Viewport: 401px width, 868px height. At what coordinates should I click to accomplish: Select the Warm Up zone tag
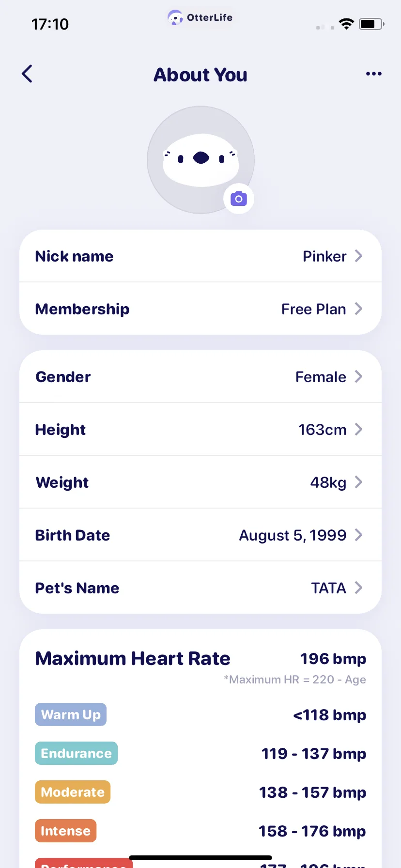71,714
